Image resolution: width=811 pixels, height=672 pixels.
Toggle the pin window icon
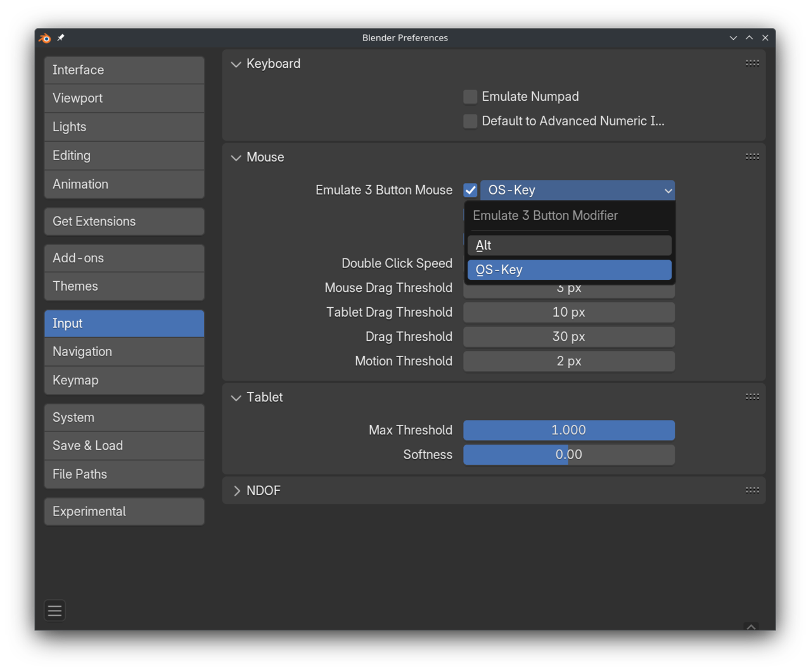pyautogui.click(x=61, y=38)
